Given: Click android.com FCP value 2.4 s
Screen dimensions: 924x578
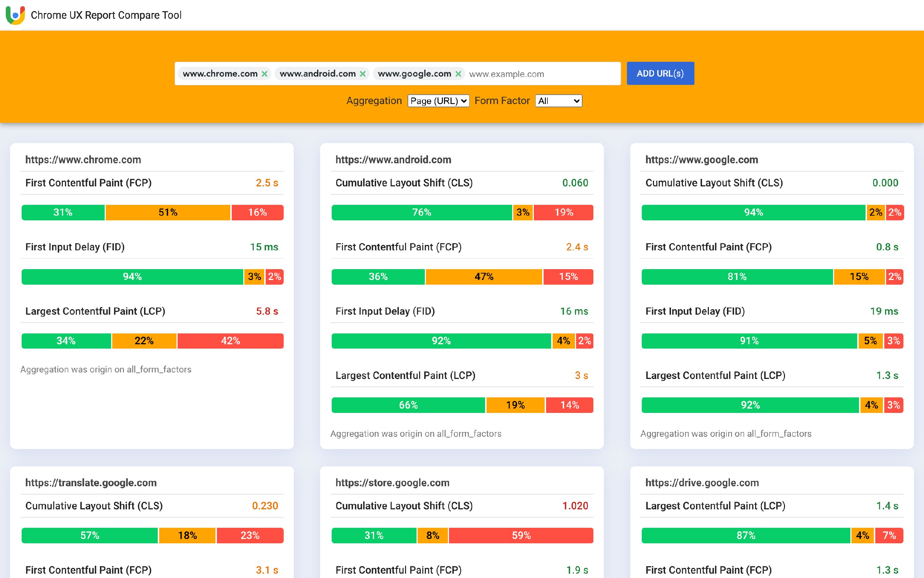Looking at the screenshot, I should click(x=577, y=247).
